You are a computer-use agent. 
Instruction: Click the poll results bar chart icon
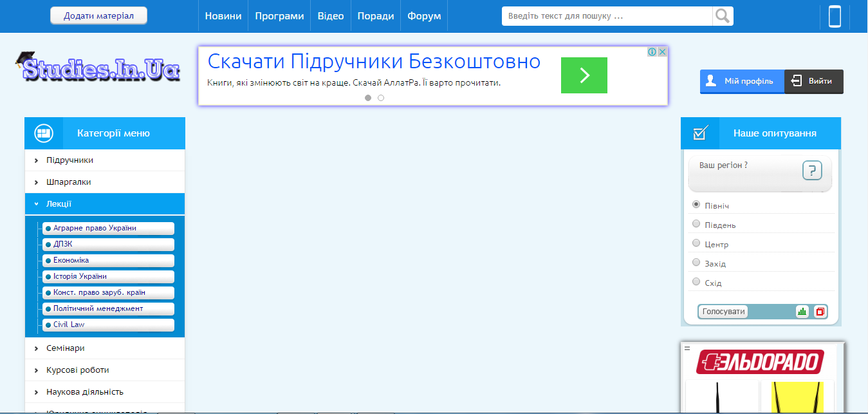point(802,312)
